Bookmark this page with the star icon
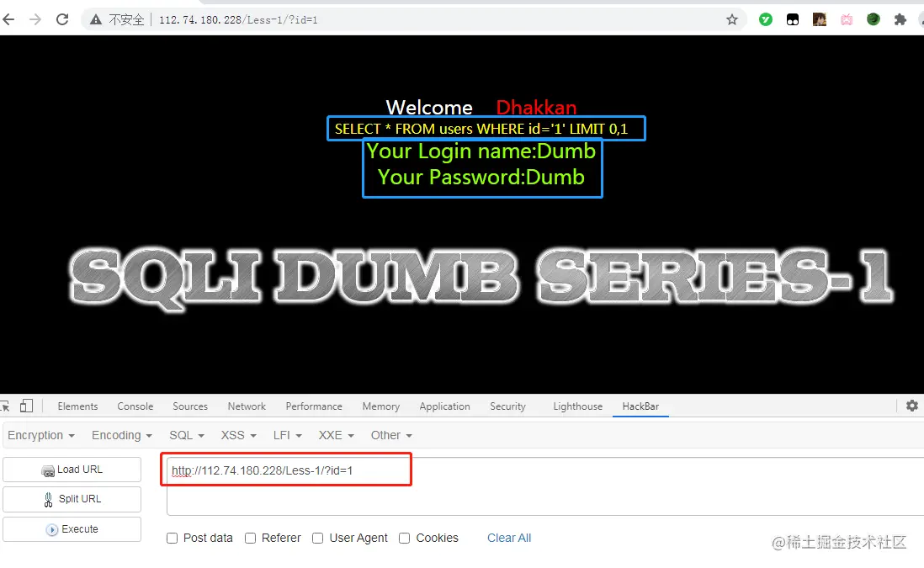This screenshot has width=924, height=568. (732, 19)
